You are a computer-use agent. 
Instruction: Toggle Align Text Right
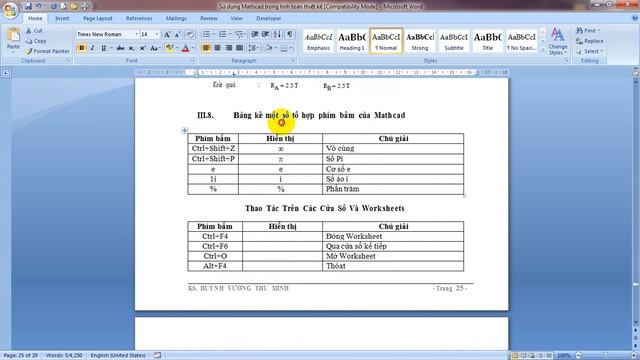pyautogui.click(x=228, y=48)
